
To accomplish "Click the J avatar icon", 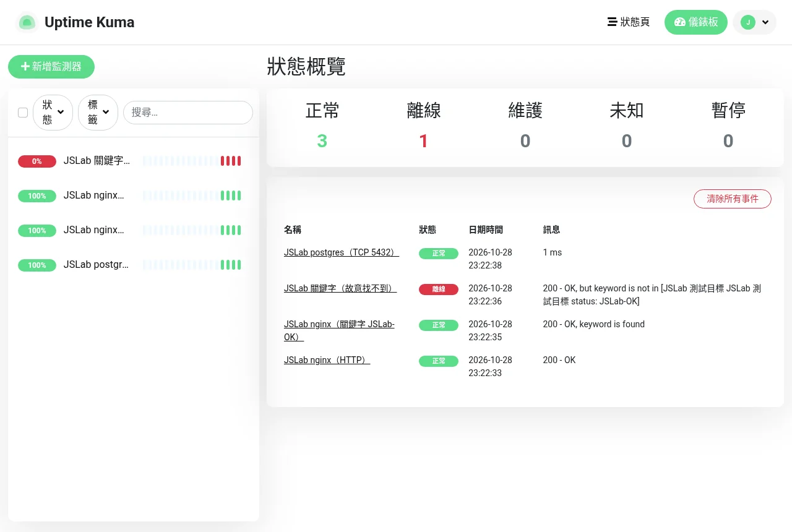I will tap(748, 22).
